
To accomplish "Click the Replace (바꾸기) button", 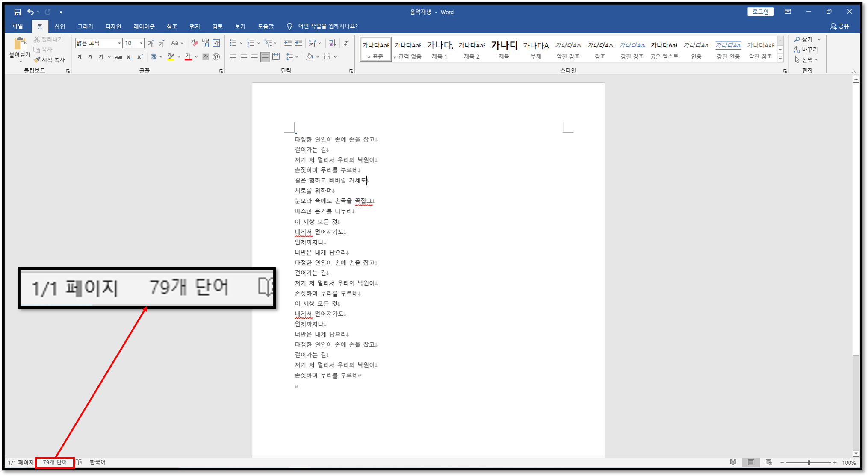I will 806,50.
